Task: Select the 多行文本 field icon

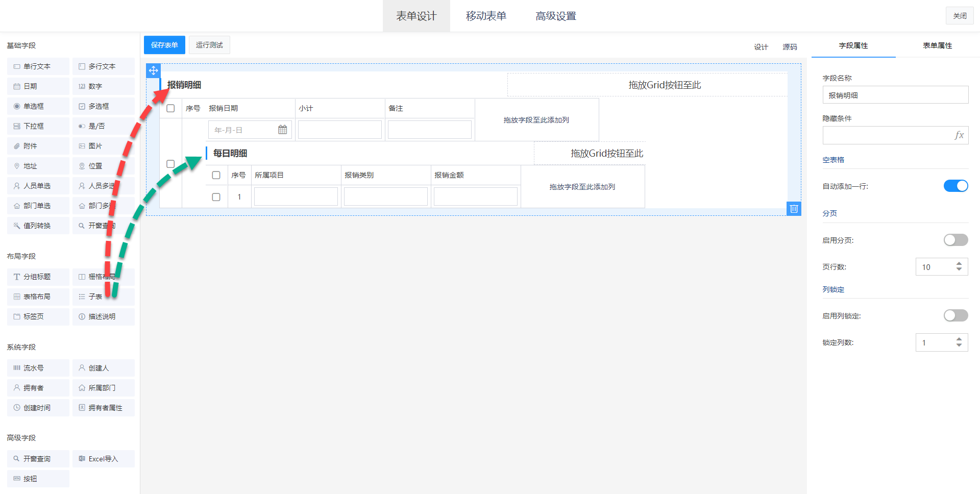Action: click(82, 66)
